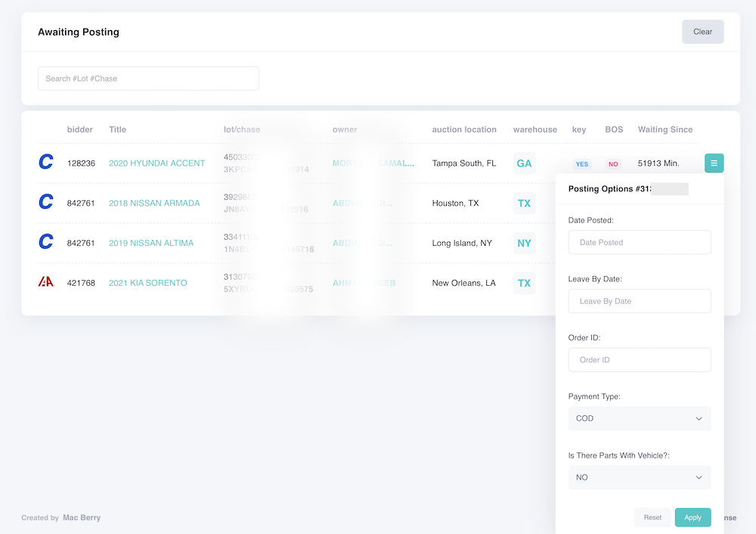This screenshot has width=756, height=534.
Task: Focus the Search #Lot #Chase field
Action: coord(148,79)
